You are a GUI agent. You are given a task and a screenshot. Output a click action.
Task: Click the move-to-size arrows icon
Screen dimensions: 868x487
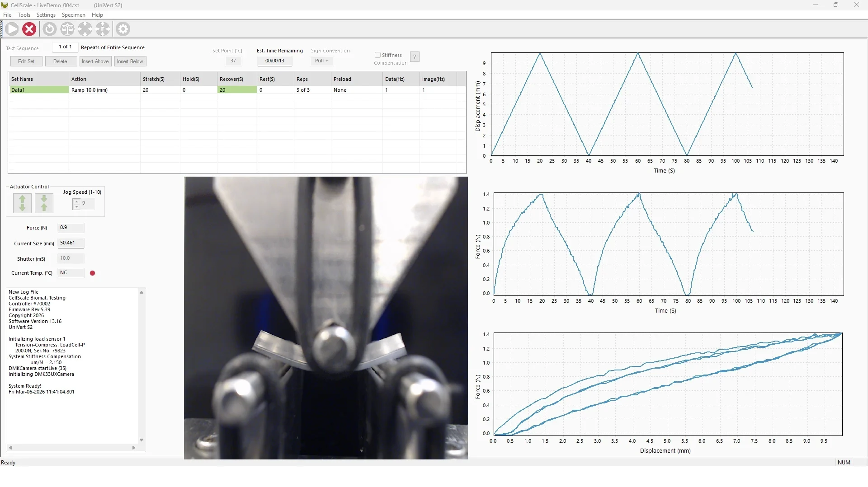click(85, 29)
